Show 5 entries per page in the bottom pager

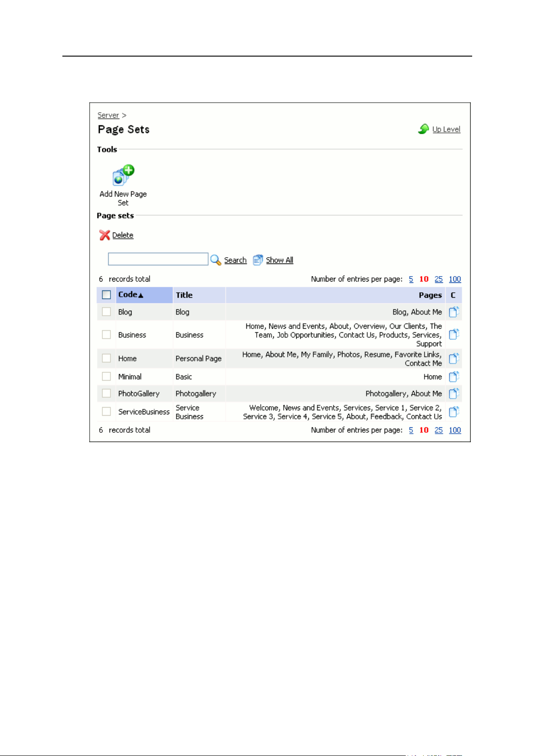point(411,430)
